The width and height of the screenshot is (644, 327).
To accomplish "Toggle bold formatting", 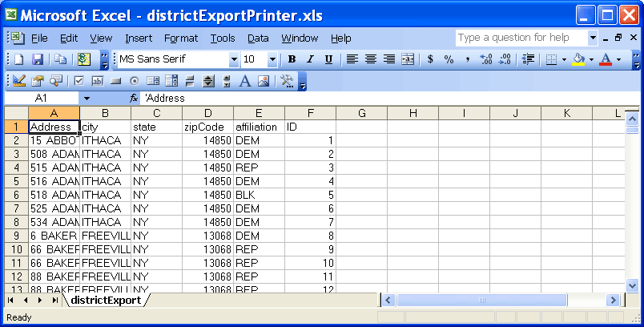I will click(292, 59).
